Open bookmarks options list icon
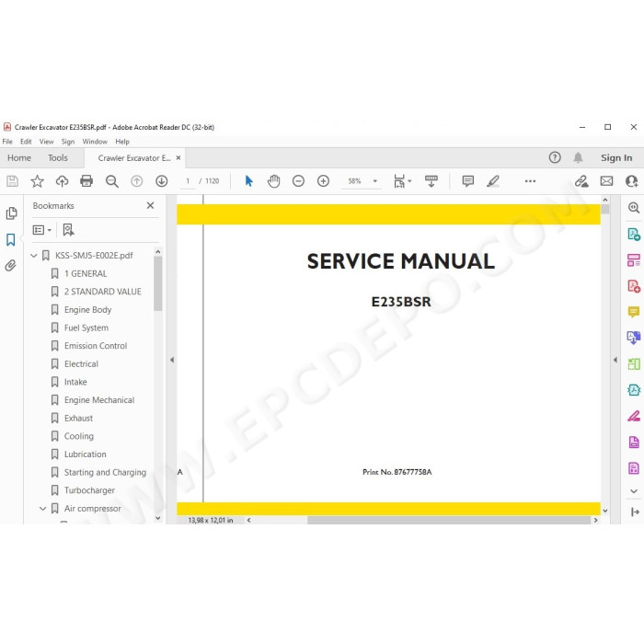644x644 pixels. [x=42, y=230]
